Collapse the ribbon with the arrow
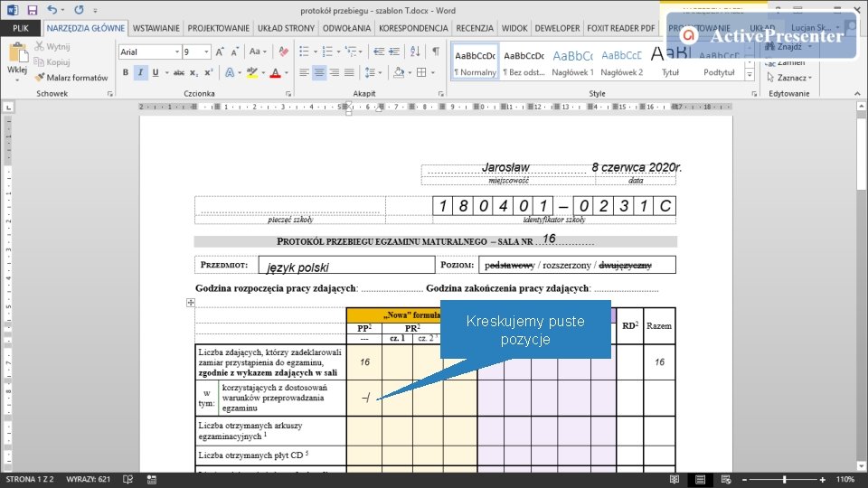The image size is (868, 488). [857, 94]
